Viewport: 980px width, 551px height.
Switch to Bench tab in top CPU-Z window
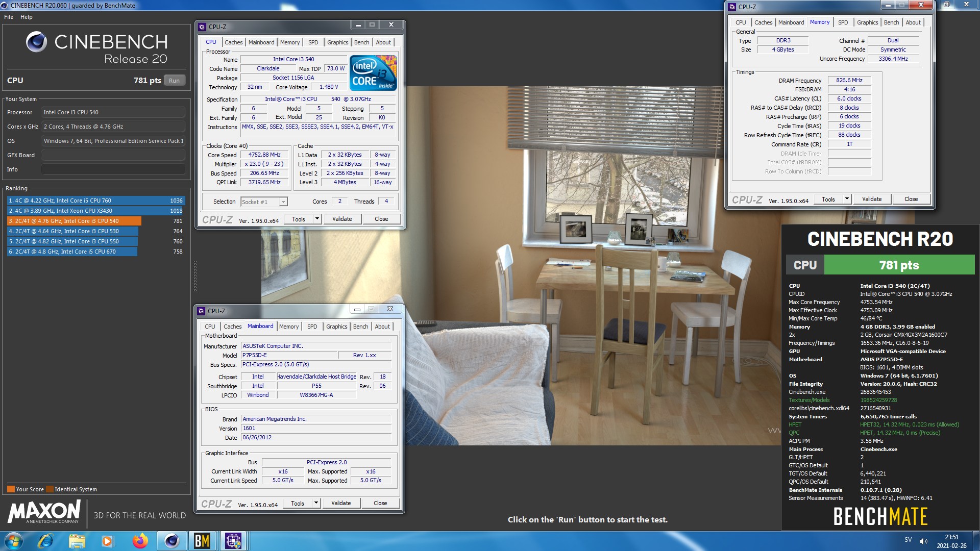click(x=361, y=42)
